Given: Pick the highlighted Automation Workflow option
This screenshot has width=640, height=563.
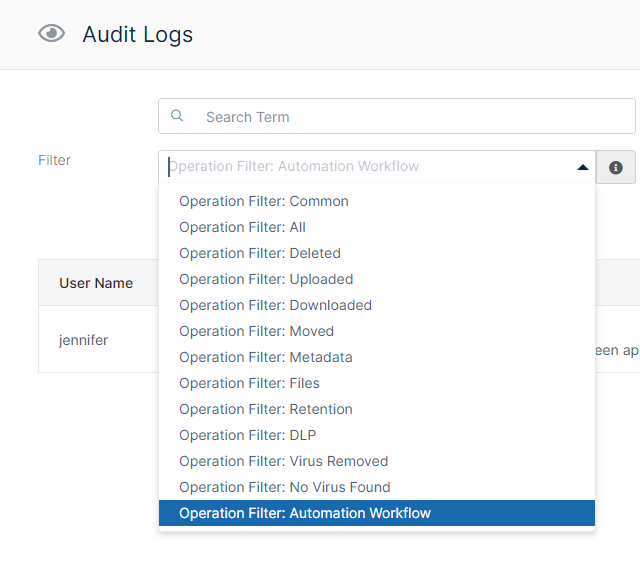Looking at the screenshot, I should [304, 513].
